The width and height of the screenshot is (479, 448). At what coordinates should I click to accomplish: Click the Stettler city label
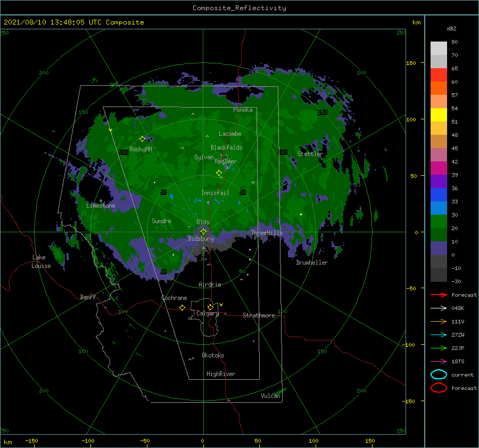point(310,154)
